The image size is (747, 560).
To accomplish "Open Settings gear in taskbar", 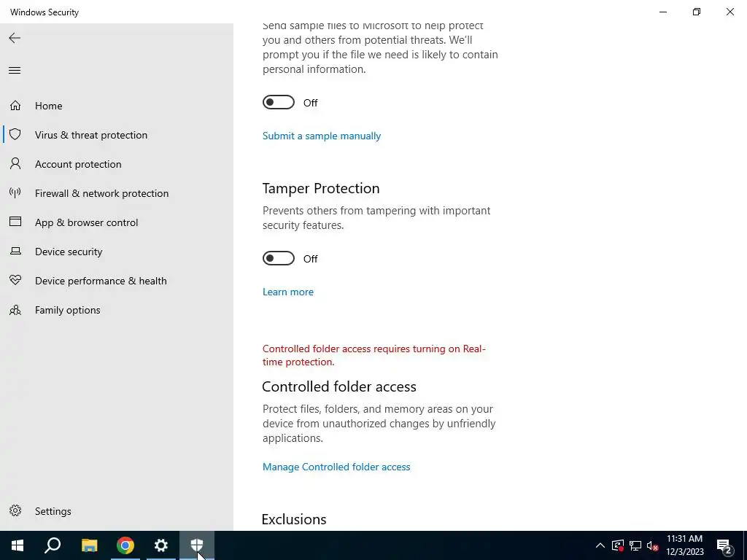I will 161,545.
